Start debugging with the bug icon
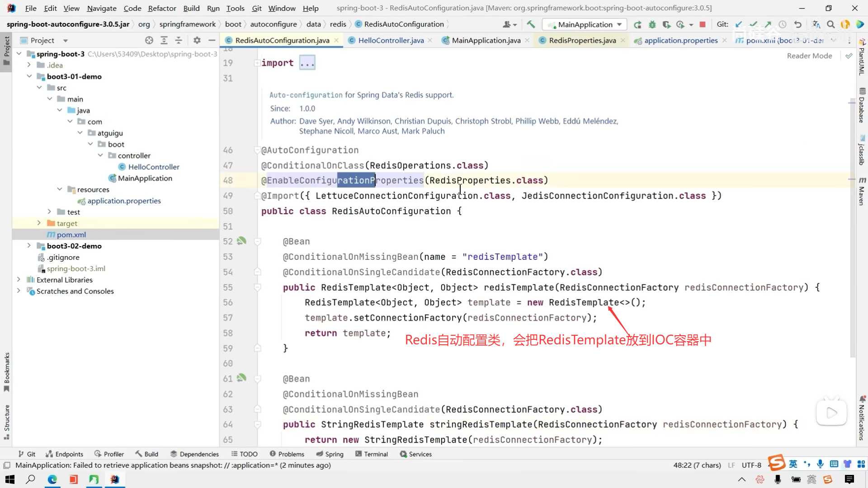This screenshot has height=488, width=868. (652, 24)
